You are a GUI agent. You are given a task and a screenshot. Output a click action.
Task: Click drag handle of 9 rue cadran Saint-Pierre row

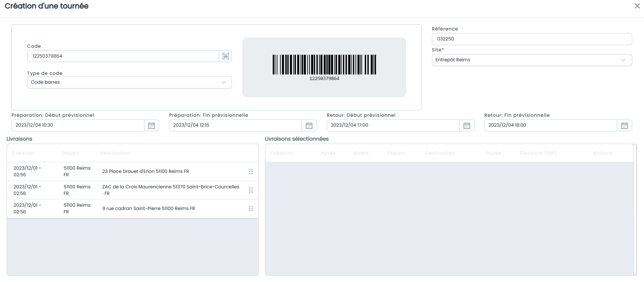pos(251,209)
